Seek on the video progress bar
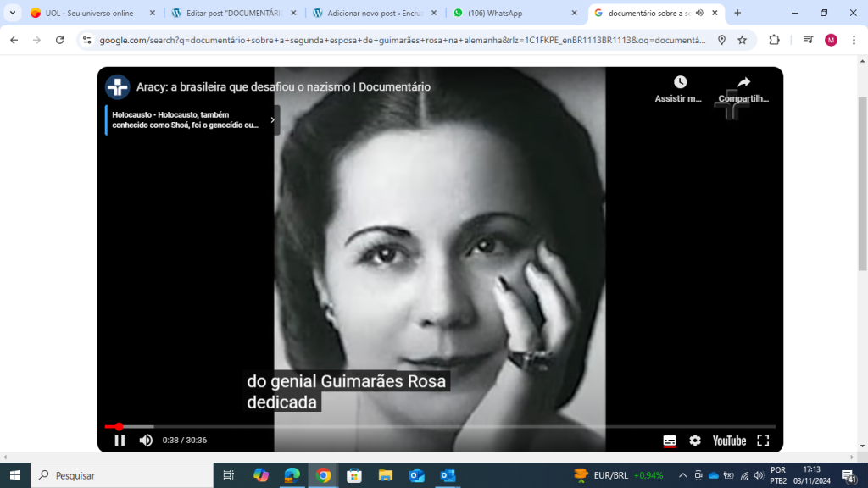The width and height of the screenshot is (868, 488). [424, 426]
